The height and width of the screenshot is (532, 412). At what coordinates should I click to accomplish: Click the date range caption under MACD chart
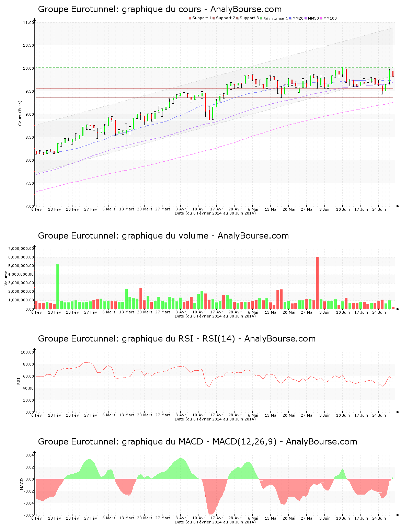pos(215,522)
